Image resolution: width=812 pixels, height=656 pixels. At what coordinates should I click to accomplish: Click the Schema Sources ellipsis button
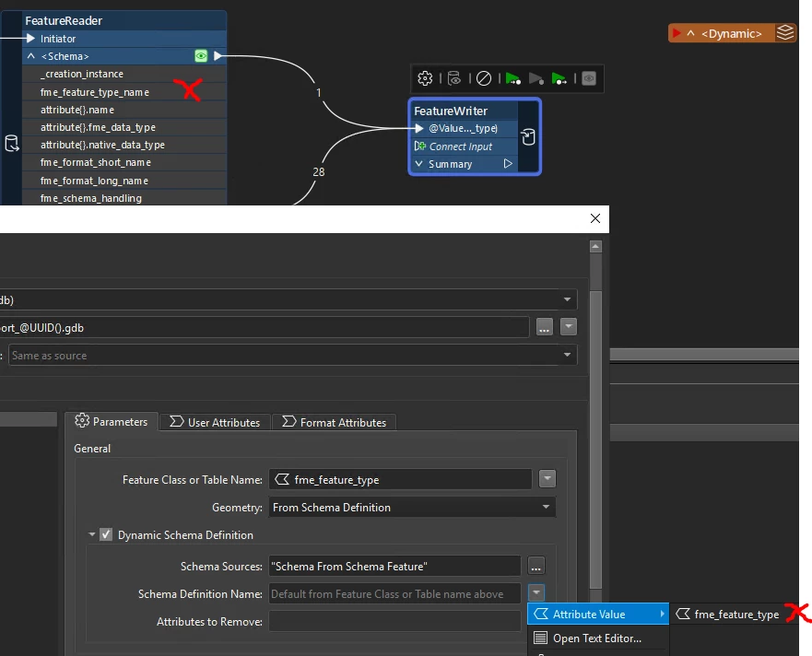tap(536, 566)
